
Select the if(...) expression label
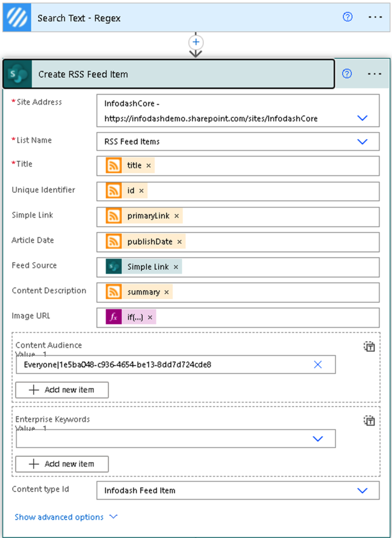135,318
